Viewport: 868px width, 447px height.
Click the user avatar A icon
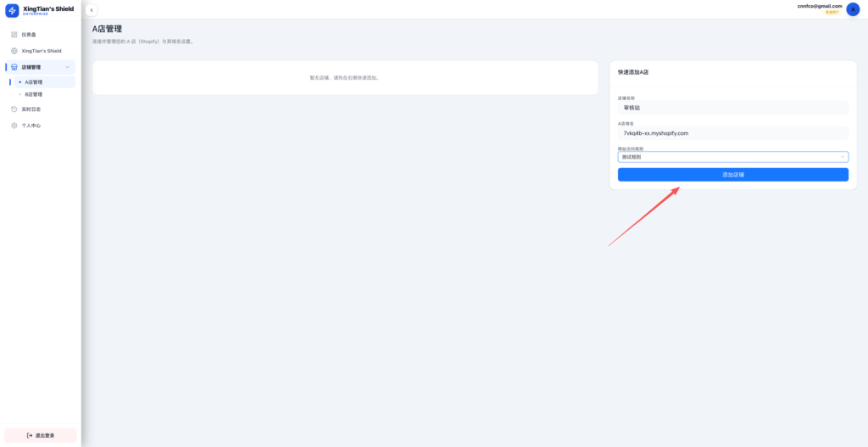click(853, 9)
